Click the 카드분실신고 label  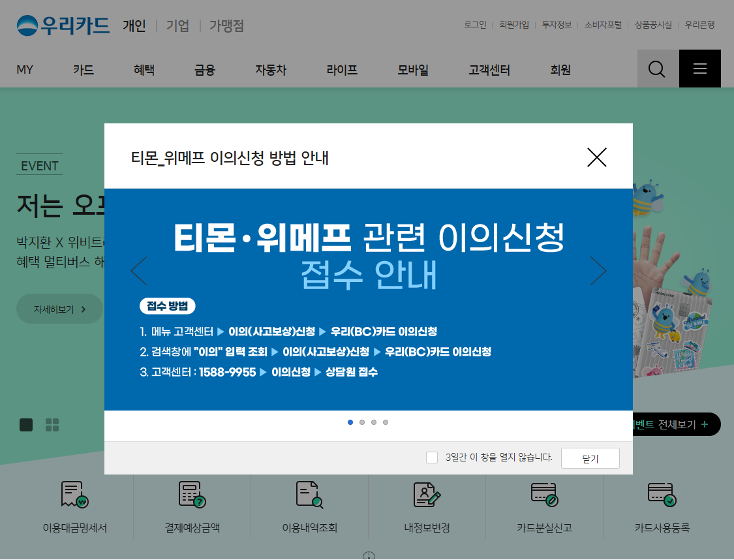[544, 527]
